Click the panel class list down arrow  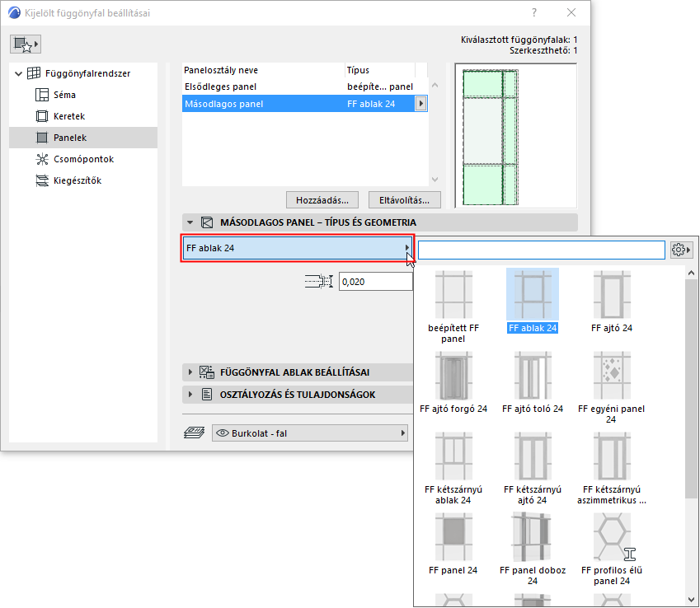coord(435,180)
